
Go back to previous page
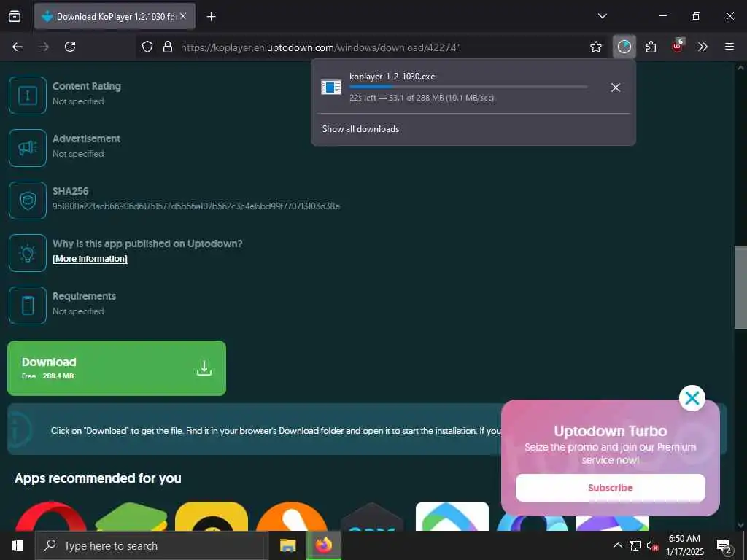pyautogui.click(x=18, y=47)
